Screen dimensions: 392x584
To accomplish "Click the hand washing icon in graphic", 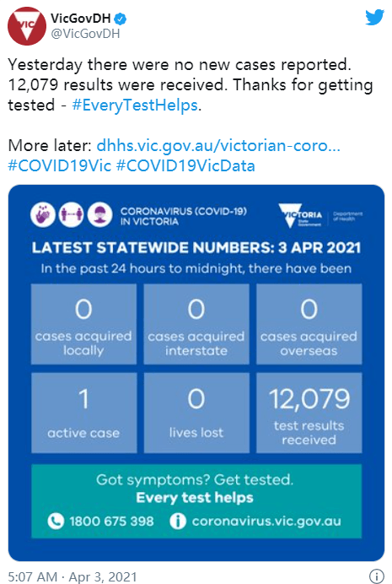I will pos(43,214).
